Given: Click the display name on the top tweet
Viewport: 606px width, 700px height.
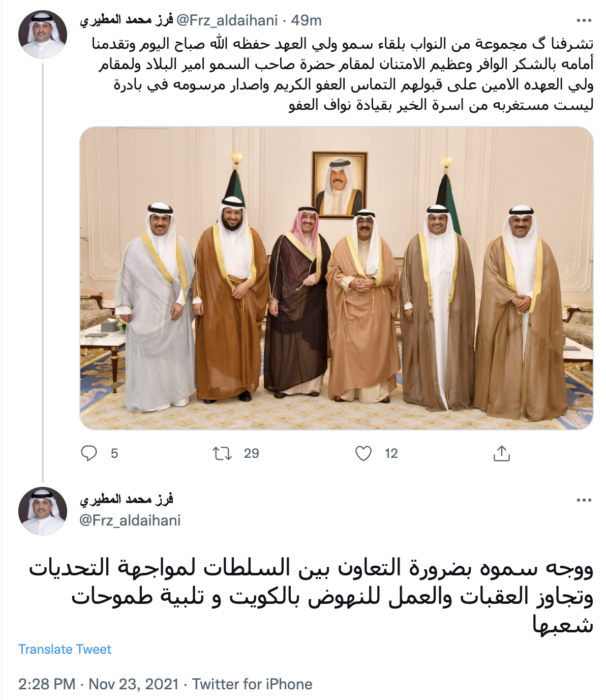Looking at the screenshot, I should click(x=127, y=20).
